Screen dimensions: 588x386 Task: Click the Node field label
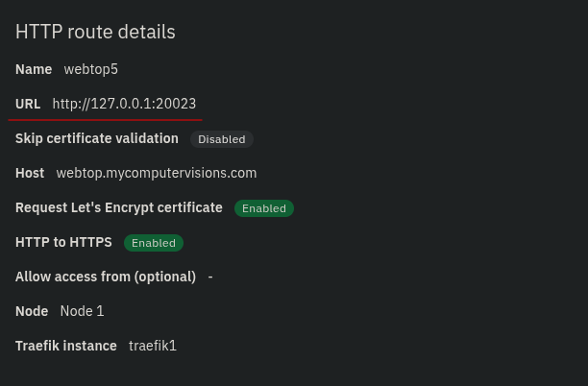[x=32, y=311]
